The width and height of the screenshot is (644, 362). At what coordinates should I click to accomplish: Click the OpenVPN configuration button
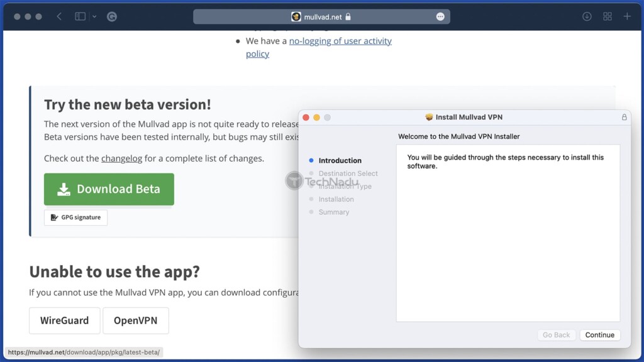click(136, 321)
